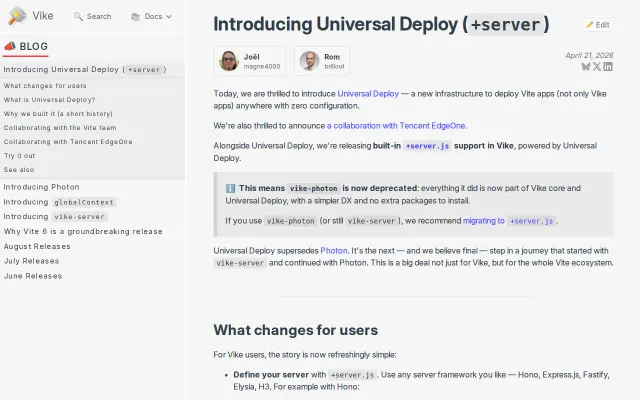Open a collaboration with Tencent EdgeOne link
Screen dimensions: 640x400
(396, 126)
